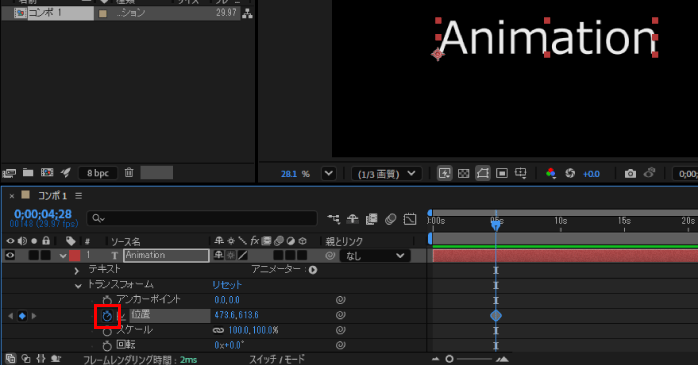Open show channel color management icon

tap(551, 173)
